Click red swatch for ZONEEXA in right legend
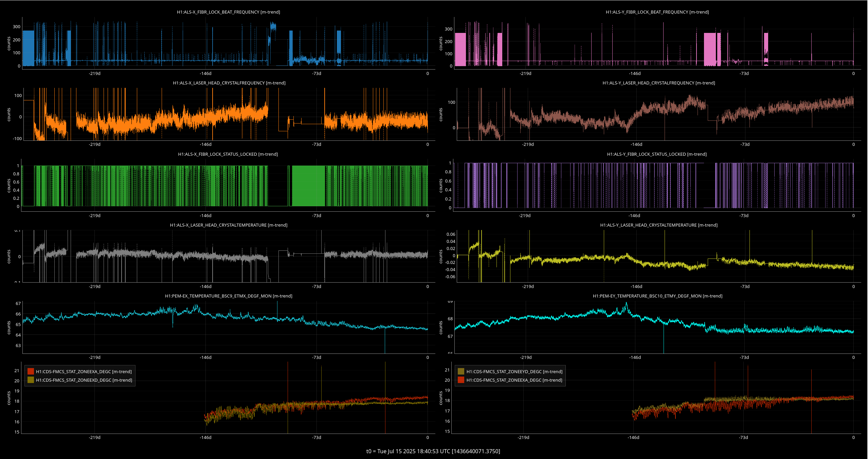This screenshot has height=459, width=868. point(461,380)
